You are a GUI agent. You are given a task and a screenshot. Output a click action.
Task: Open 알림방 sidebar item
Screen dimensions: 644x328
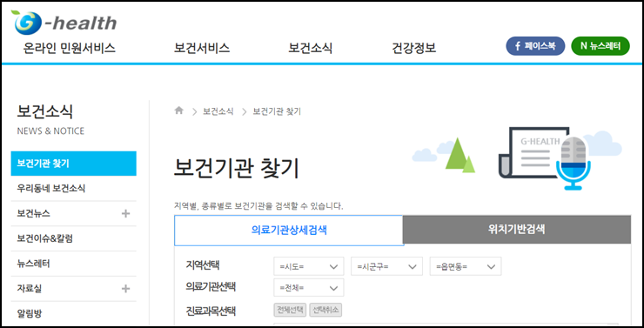pos(73,314)
